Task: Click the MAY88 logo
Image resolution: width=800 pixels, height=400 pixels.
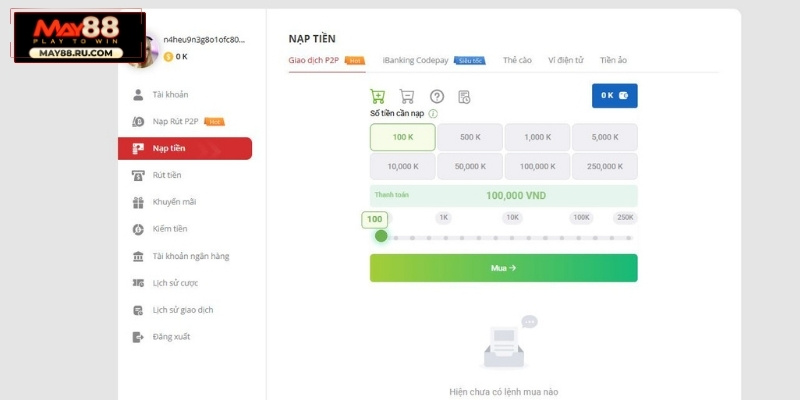Action: click(x=79, y=37)
